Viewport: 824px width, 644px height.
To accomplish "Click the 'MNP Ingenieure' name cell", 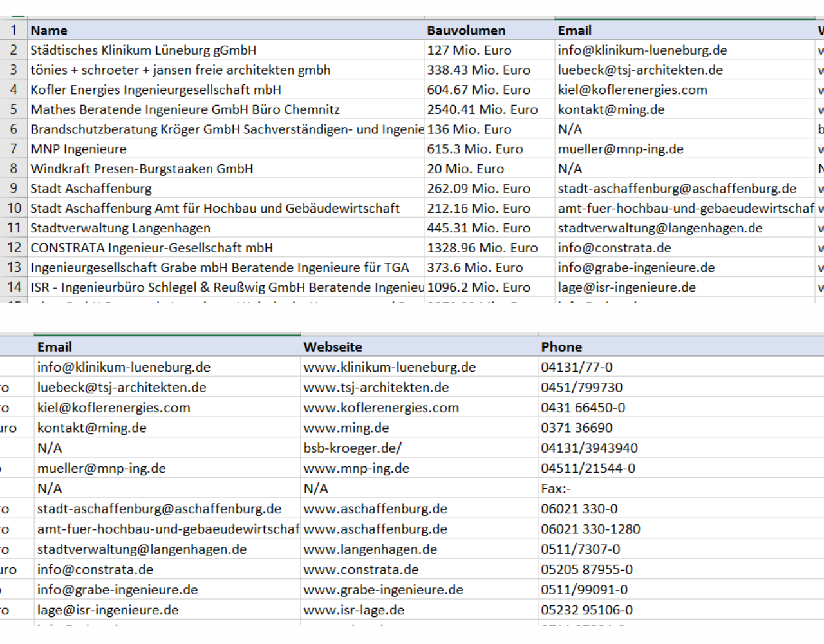I will [226, 149].
